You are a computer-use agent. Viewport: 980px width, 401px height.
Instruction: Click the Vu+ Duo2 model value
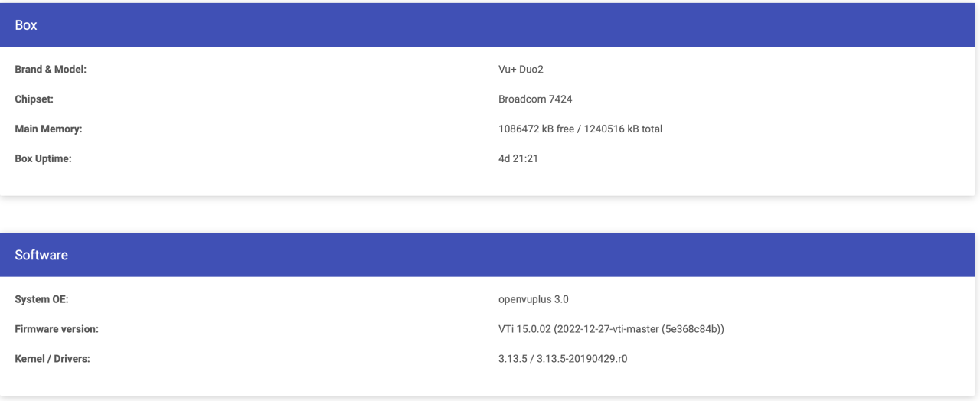(521, 70)
